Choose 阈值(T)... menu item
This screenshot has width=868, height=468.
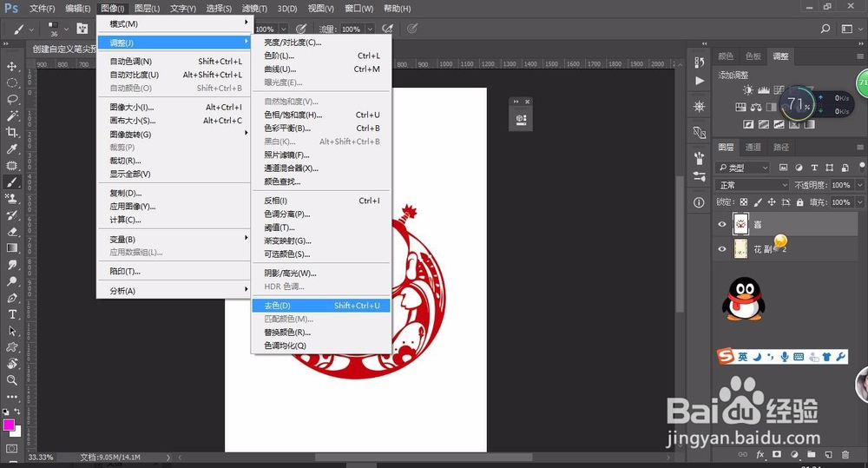321,227
